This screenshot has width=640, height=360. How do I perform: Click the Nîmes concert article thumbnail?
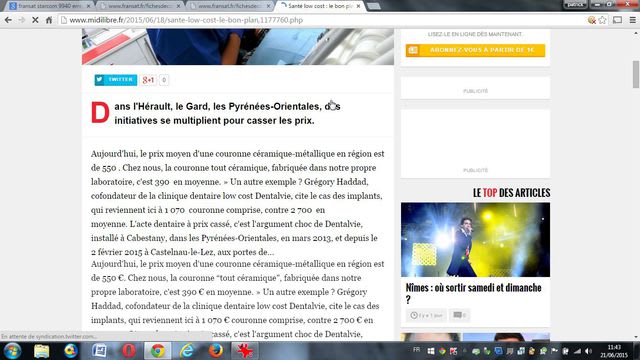475,240
